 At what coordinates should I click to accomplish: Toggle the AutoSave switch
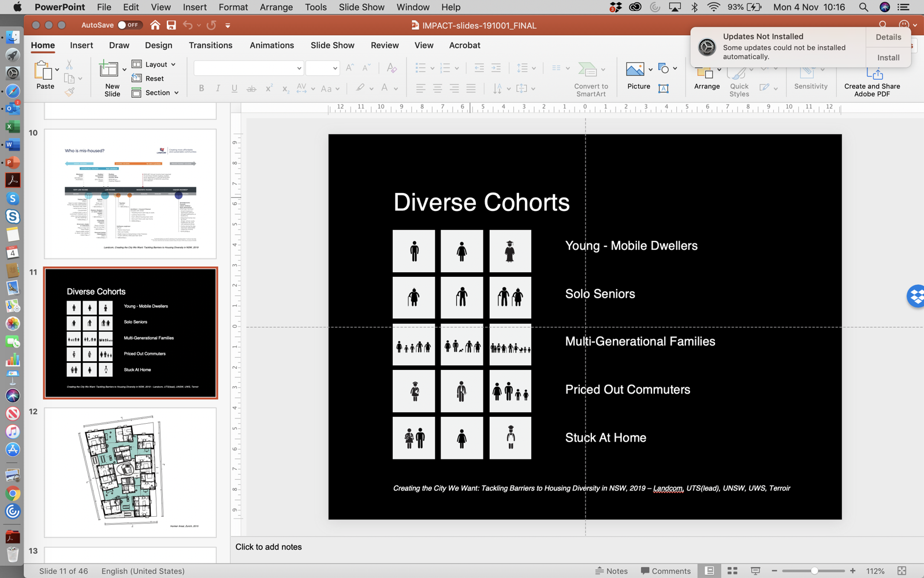coord(129,25)
